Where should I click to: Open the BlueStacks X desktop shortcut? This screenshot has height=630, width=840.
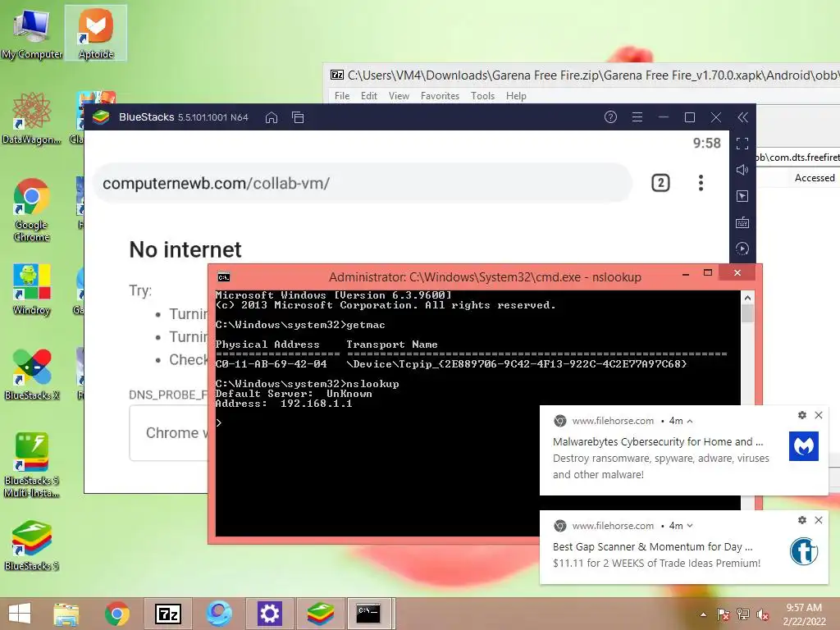click(31, 374)
